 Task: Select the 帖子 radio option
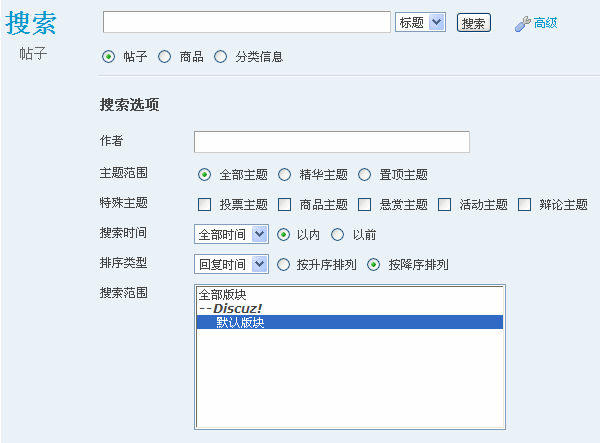click(x=109, y=57)
